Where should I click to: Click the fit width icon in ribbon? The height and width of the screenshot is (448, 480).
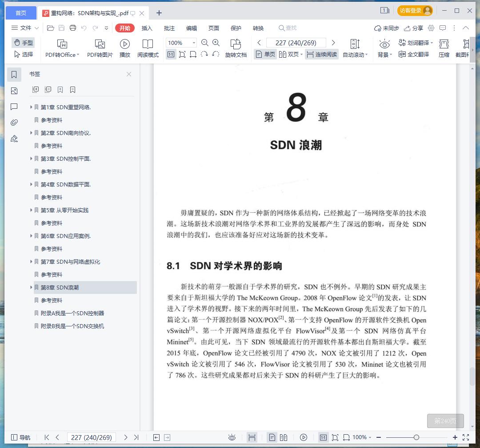click(x=193, y=55)
